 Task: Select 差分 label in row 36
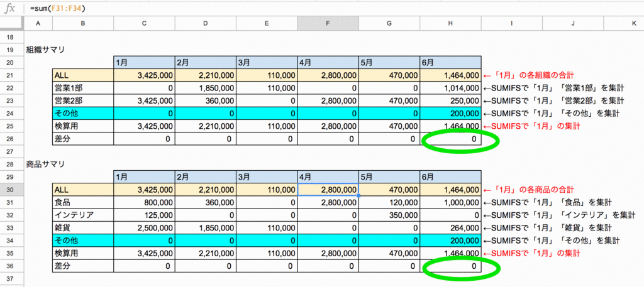[83, 266]
